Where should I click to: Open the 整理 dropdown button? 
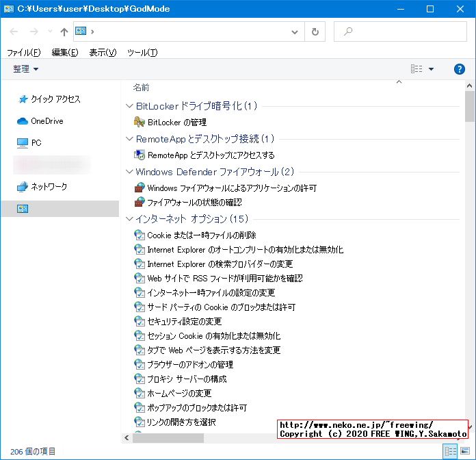[x=25, y=69]
